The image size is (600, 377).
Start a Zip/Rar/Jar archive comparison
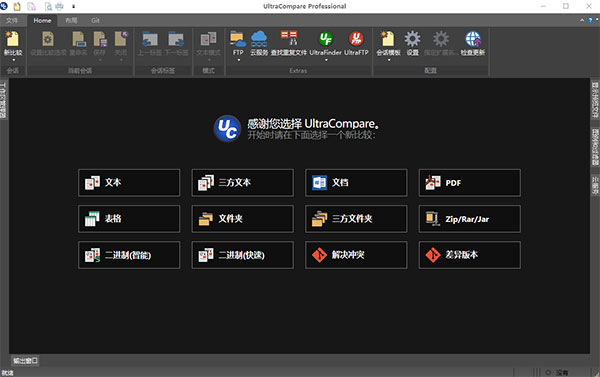[470, 219]
